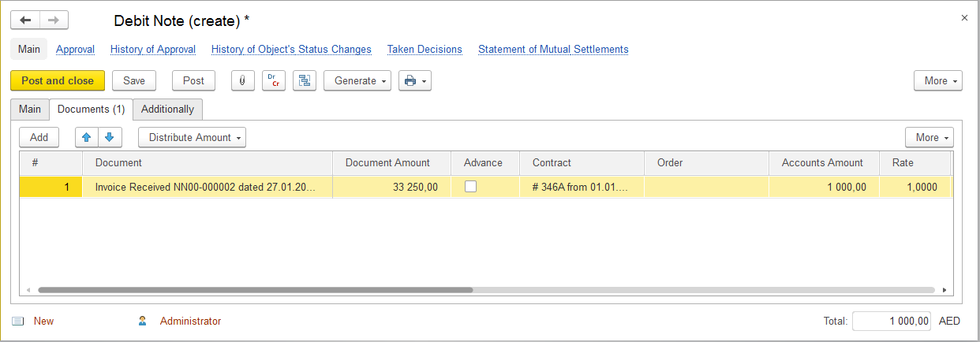This screenshot has width=980, height=342.
Task: Expand the Generate dropdown
Action: pos(357,80)
